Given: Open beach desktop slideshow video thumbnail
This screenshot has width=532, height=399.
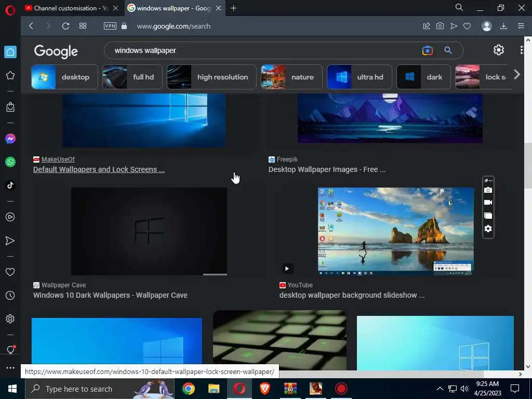Looking at the screenshot, I should [395, 231].
